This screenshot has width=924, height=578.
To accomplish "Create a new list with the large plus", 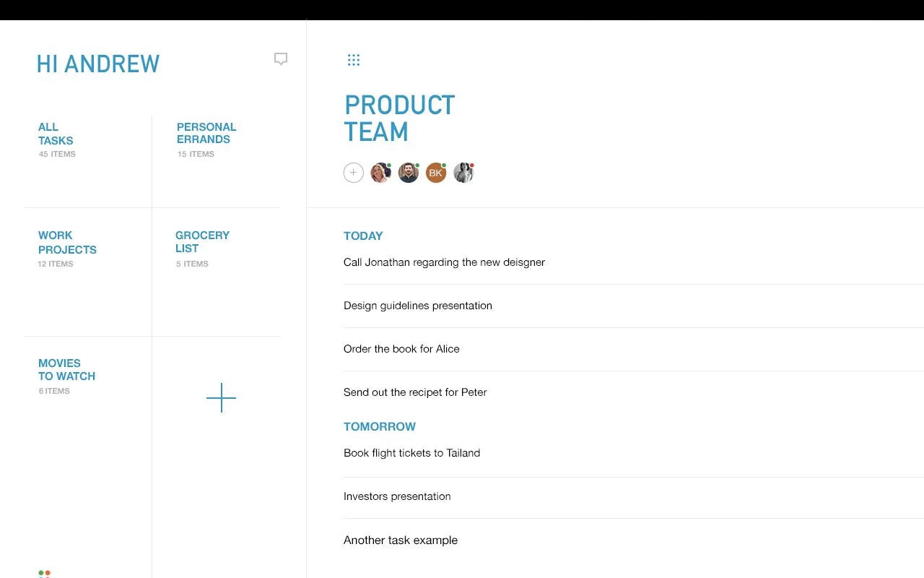I will (x=221, y=398).
